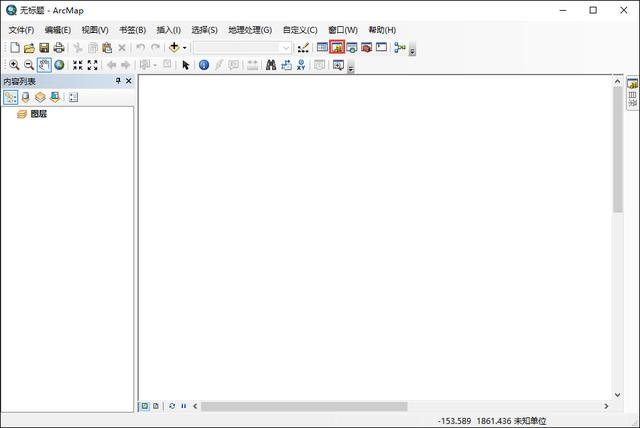This screenshot has height=428, width=640.
Task: Open the 编辑(E) menu
Action: pyautogui.click(x=58, y=30)
